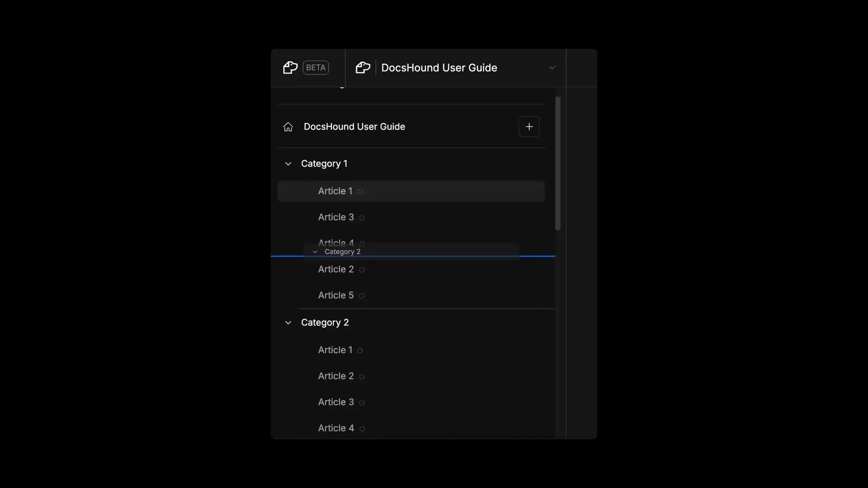Viewport: 868px width, 488px height.
Task: Open Article 3 under Category 2
Action: point(336,402)
